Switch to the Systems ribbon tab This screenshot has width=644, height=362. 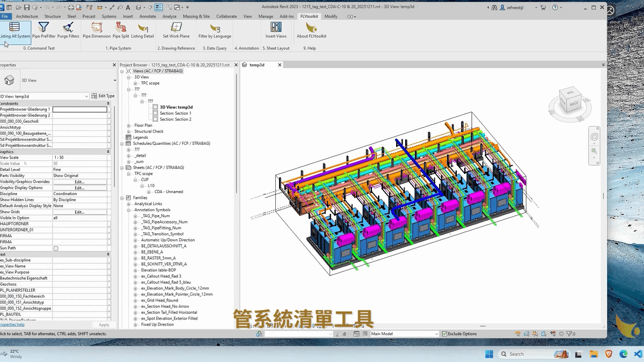coord(109,16)
